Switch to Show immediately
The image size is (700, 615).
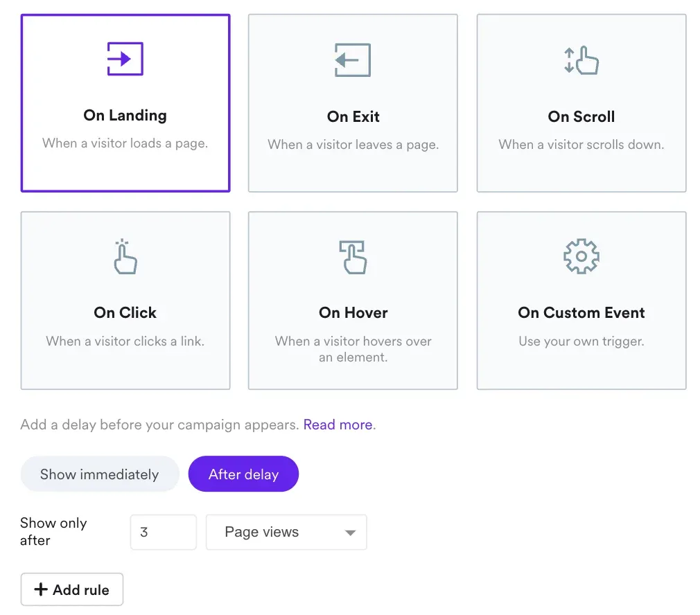tap(99, 474)
